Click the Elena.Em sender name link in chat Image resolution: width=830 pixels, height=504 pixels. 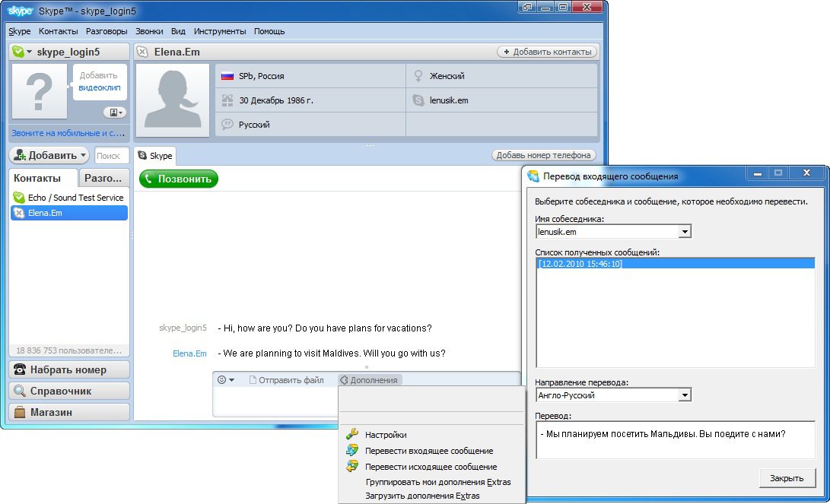pos(189,353)
